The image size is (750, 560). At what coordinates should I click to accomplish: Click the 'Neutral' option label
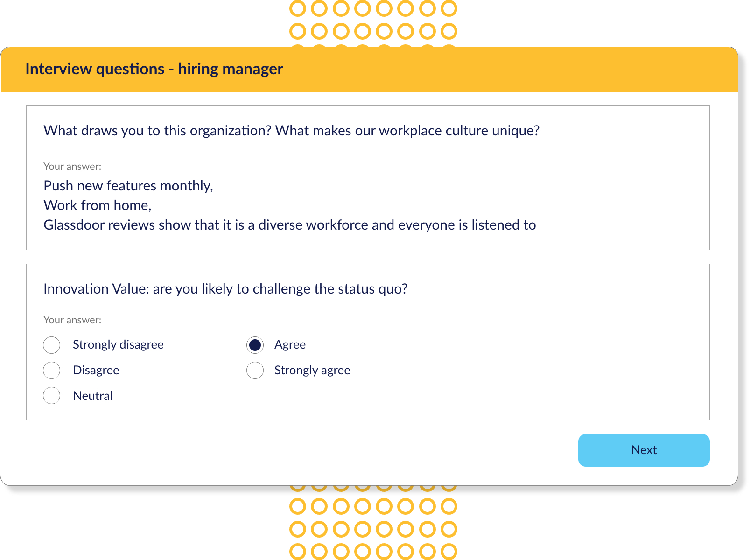(x=93, y=396)
